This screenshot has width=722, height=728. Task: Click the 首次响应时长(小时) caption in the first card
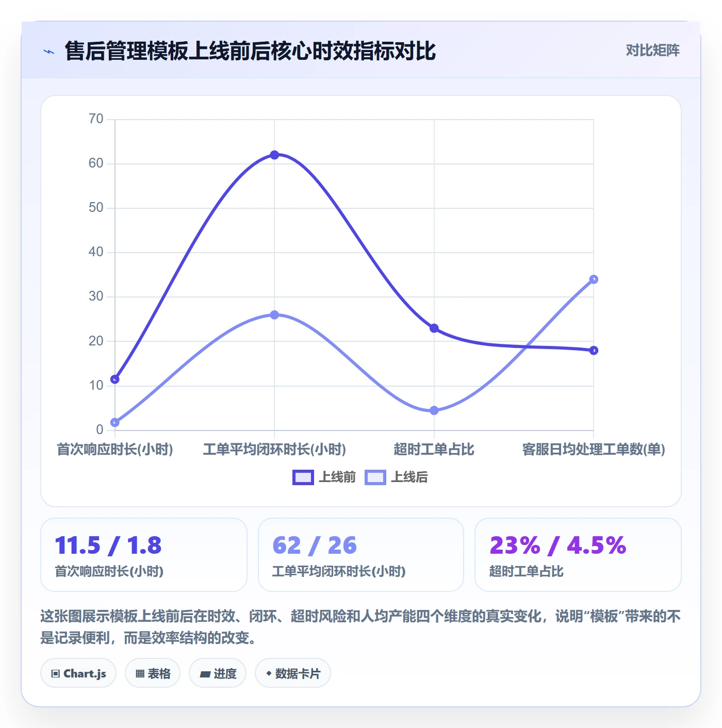pos(109,571)
